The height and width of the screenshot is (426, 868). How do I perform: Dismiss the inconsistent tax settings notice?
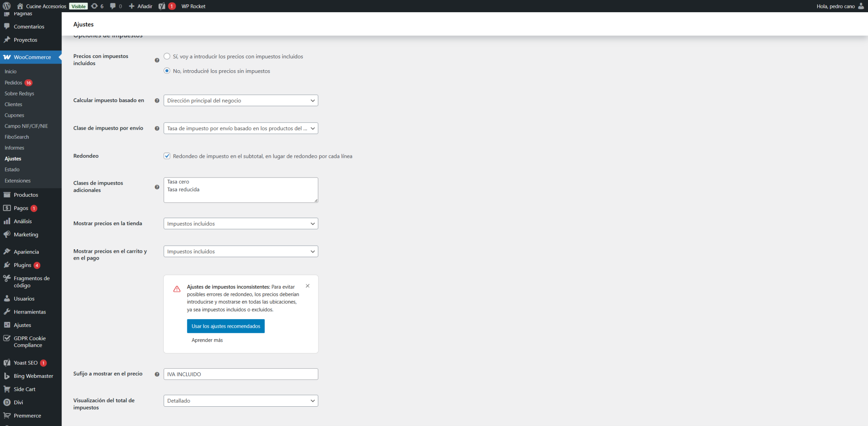[307, 286]
